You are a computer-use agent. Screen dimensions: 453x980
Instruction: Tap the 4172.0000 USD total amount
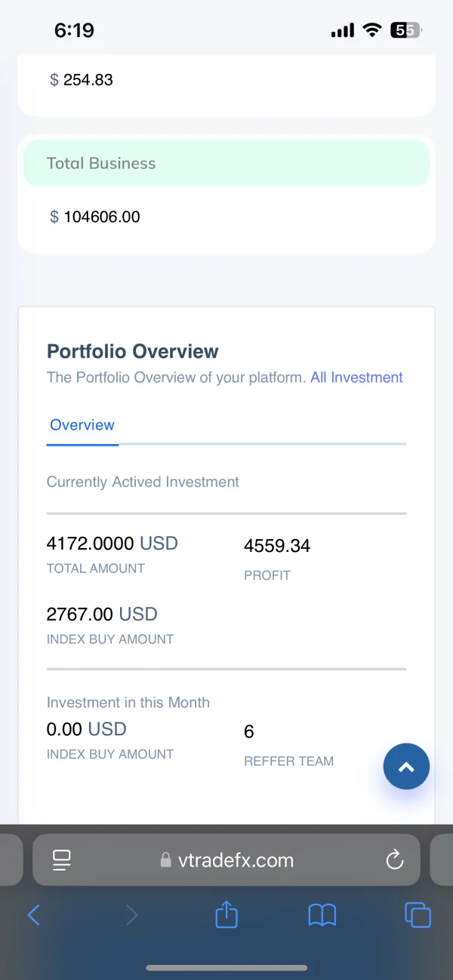point(112,543)
